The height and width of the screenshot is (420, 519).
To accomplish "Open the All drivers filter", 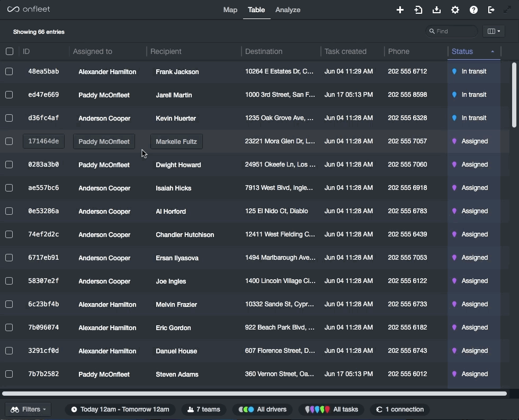I will (262, 409).
